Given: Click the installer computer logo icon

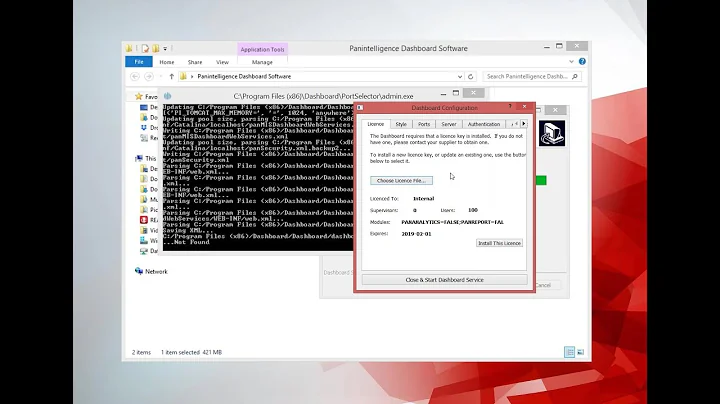Looking at the screenshot, I should (552, 133).
